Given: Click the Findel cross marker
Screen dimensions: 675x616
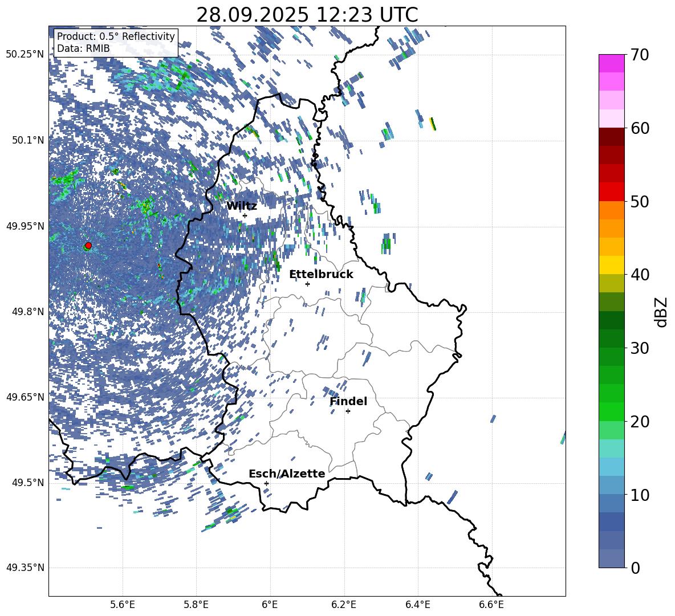Looking at the screenshot, I should (348, 411).
